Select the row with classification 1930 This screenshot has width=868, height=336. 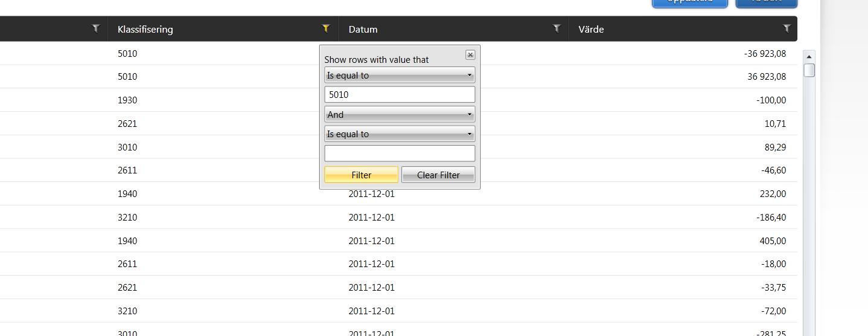pyautogui.click(x=127, y=100)
